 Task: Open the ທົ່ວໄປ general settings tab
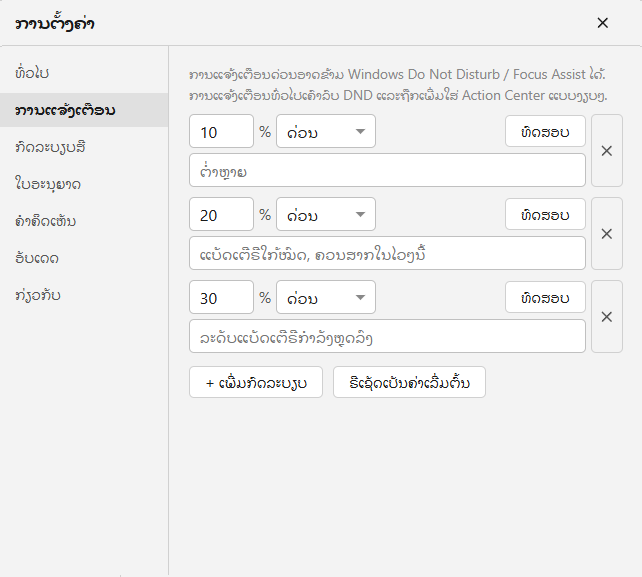point(84,73)
